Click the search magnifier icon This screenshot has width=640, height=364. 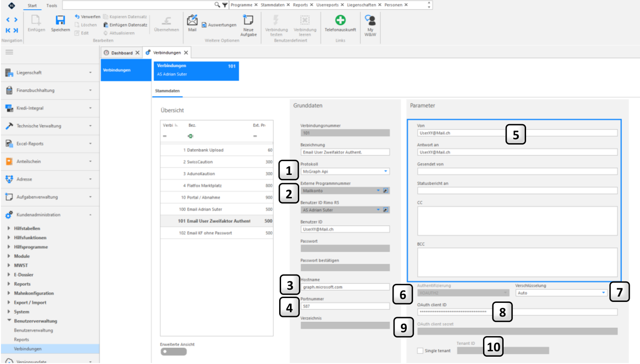click(x=218, y=4)
